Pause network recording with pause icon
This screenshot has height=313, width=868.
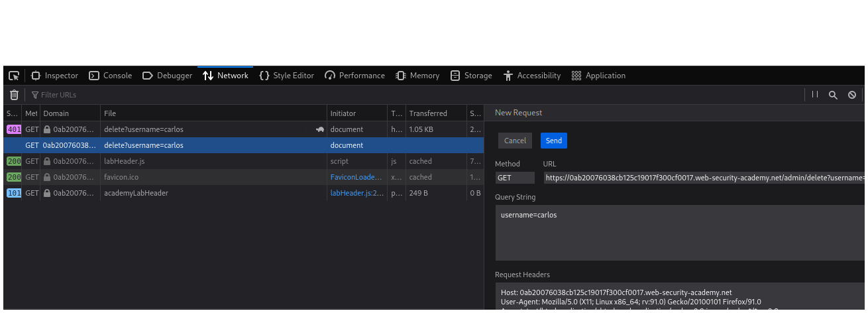point(815,95)
